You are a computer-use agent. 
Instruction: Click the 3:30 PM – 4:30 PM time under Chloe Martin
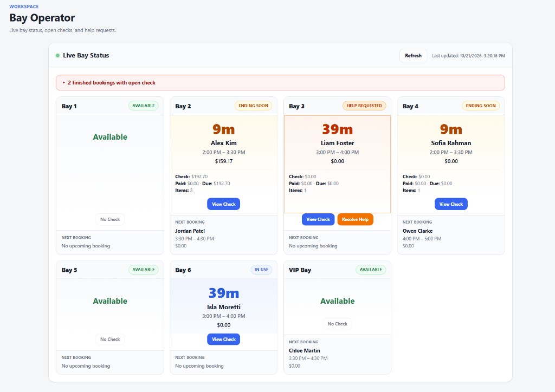[x=308, y=358]
